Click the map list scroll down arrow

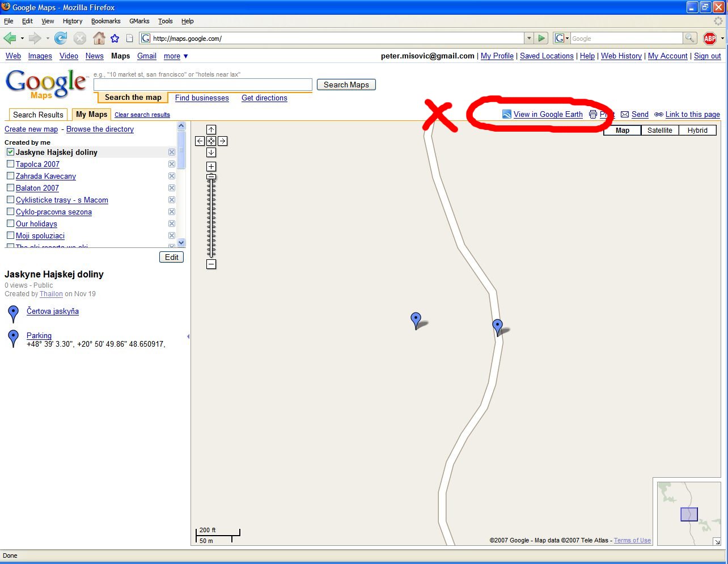pos(181,242)
